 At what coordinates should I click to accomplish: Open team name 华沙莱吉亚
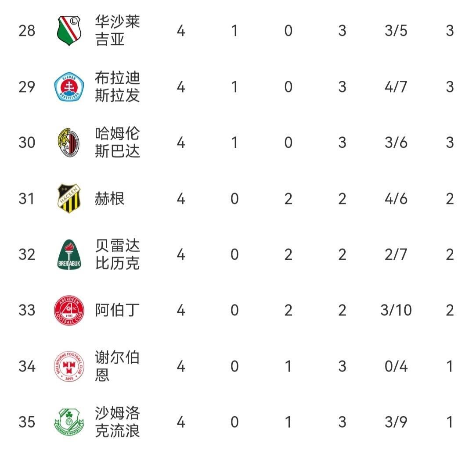pyautogui.click(x=117, y=31)
